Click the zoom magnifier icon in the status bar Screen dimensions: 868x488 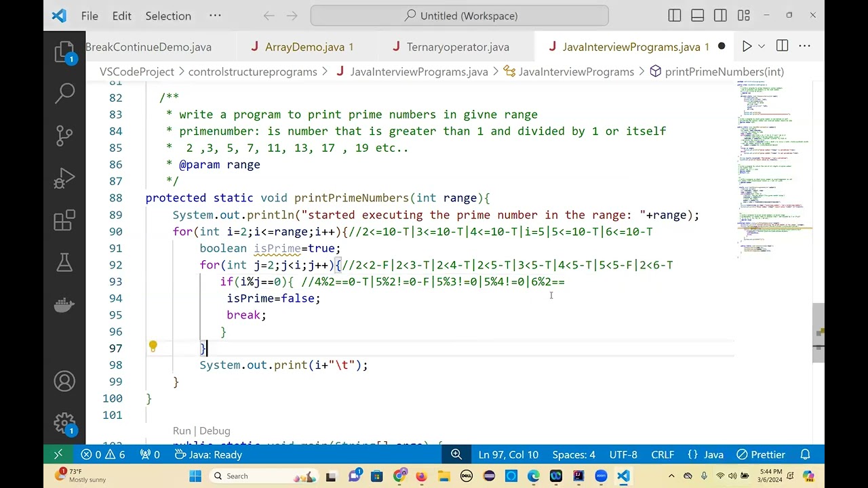click(x=456, y=455)
